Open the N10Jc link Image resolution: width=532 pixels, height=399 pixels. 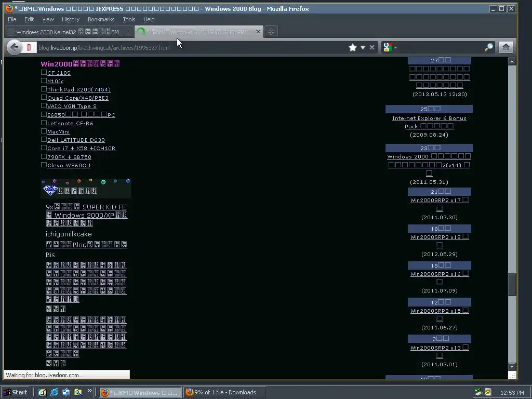55,82
